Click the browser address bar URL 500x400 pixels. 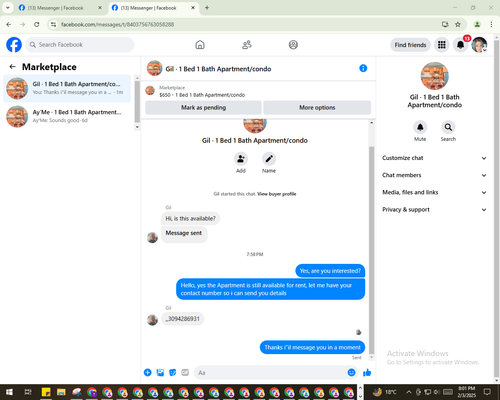click(117, 24)
